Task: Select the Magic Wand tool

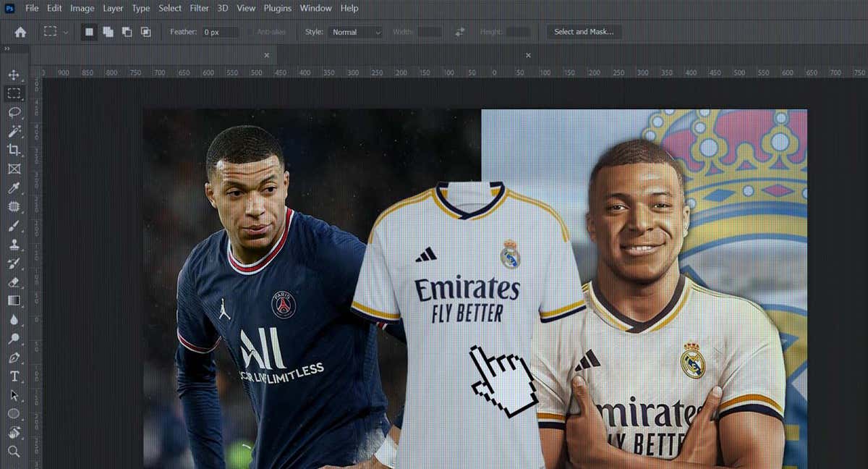Action: pos(14,131)
